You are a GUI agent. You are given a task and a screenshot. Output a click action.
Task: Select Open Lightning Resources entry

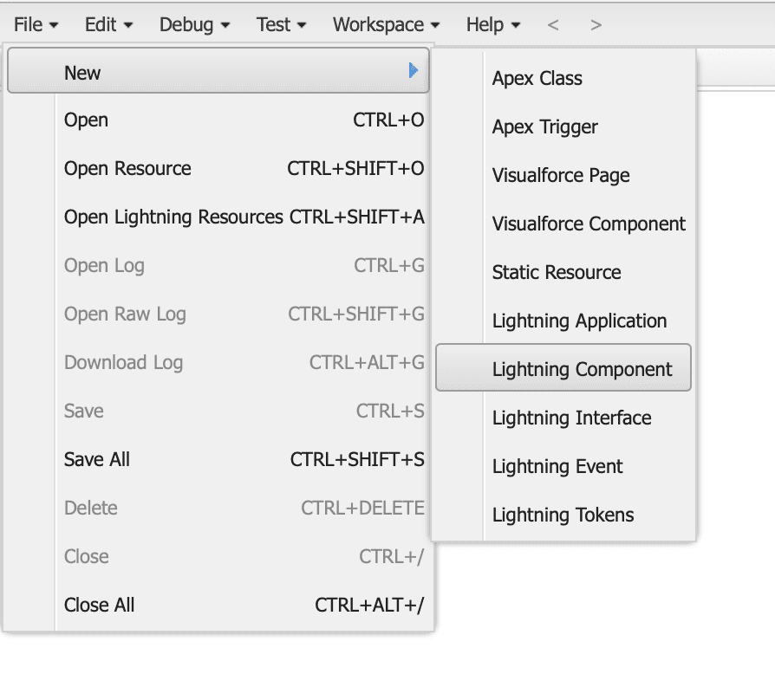(218, 217)
